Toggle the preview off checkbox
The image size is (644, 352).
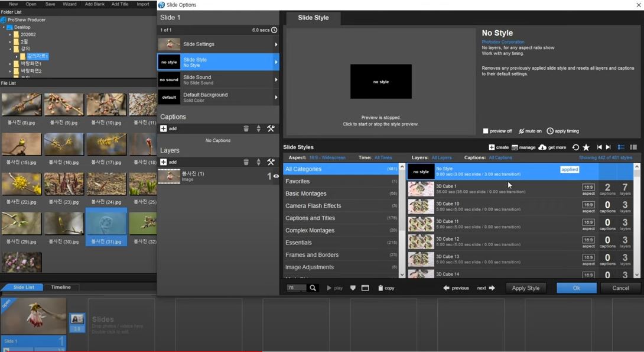(x=486, y=131)
